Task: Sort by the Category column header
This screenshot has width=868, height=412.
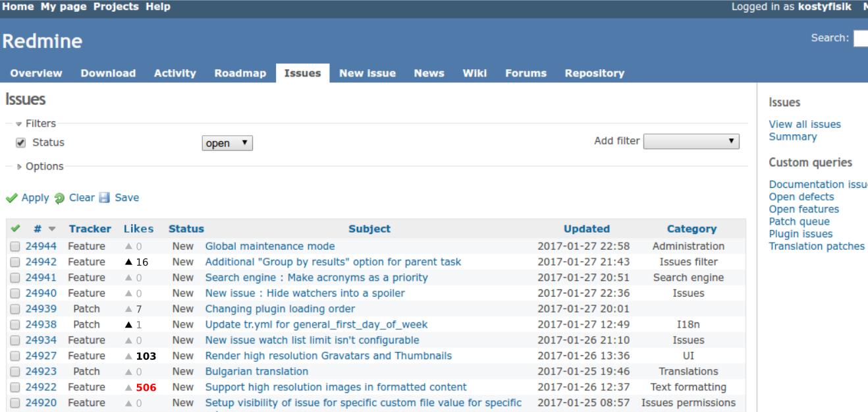Action: (692, 229)
